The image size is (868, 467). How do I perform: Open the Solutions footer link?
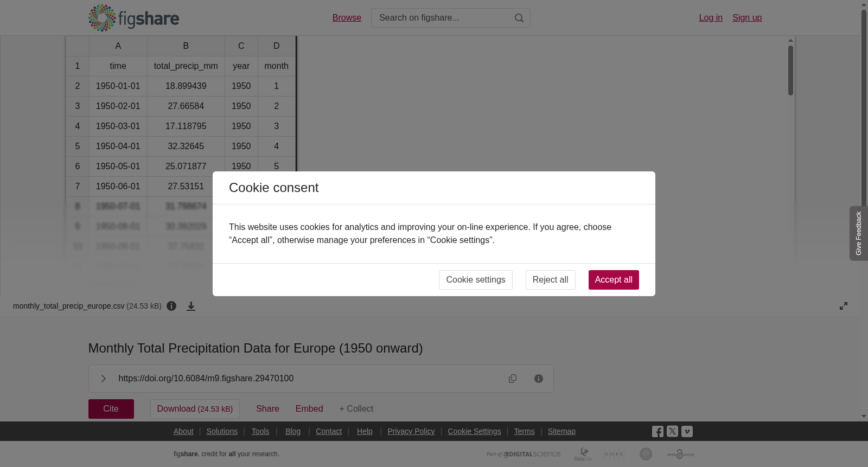pyautogui.click(x=222, y=431)
